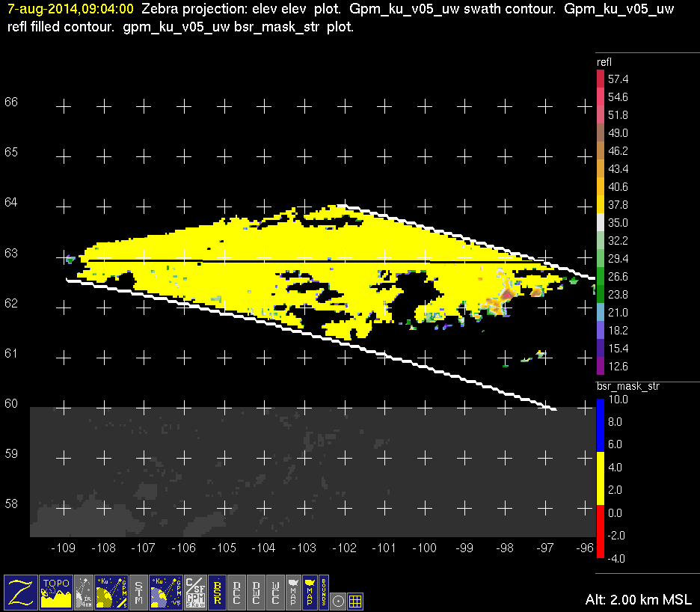Click the yellow MAP icon with blue background

(x=308, y=592)
